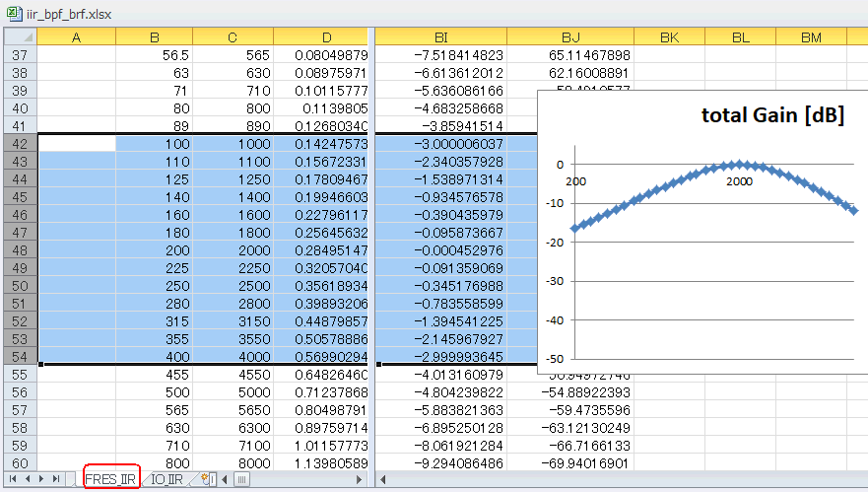Click left scroll arrow of left pane
868x492 pixels.
pyautogui.click(x=225, y=479)
